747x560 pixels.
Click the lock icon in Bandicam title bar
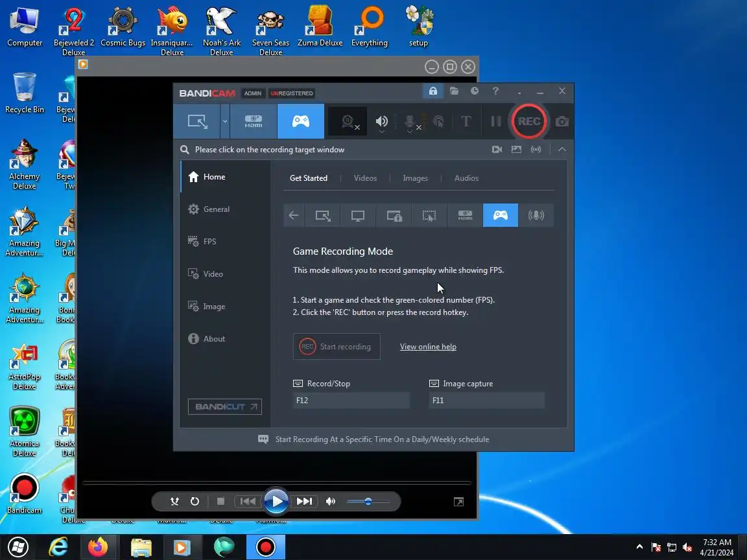(433, 91)
